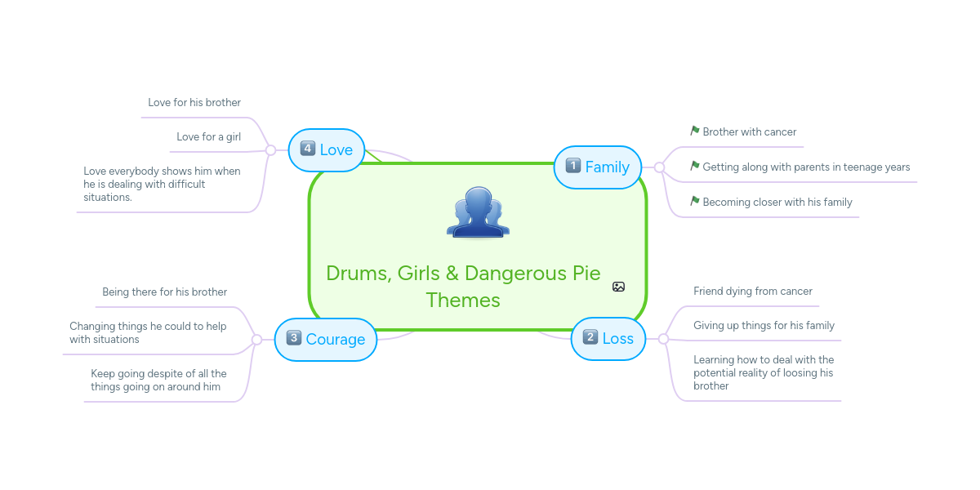
Task: Collapse the Courage branch using its circle
Action: [x=256, y=339]
